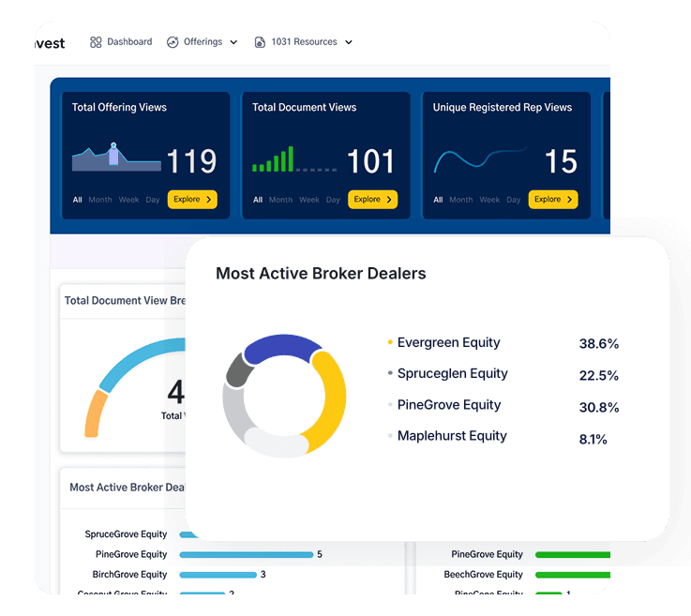Screen dimensions: 691x616
Task: Click Explore on Unique Registered Rep Views card
Action: [553, 199]
